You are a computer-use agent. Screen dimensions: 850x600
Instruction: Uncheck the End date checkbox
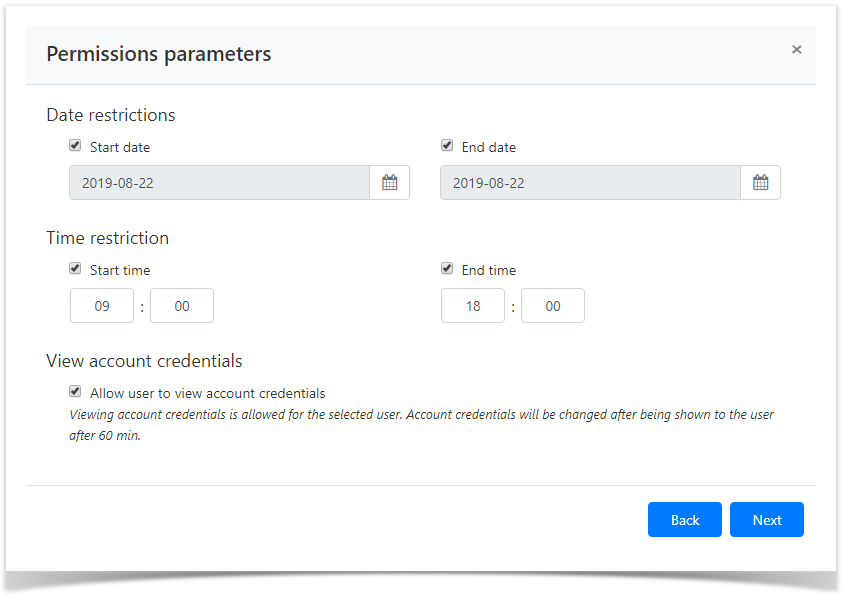pyautogui.click(x=447, y=145)
